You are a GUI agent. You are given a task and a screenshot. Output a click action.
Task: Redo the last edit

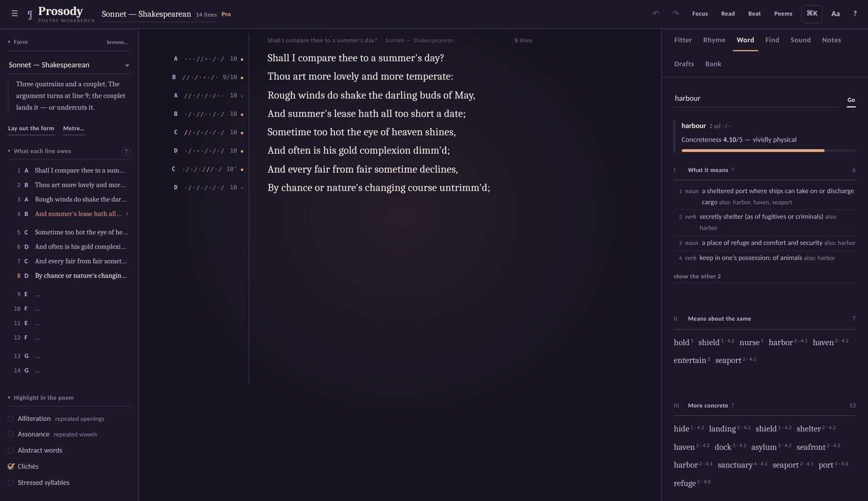tap(675, 13)
